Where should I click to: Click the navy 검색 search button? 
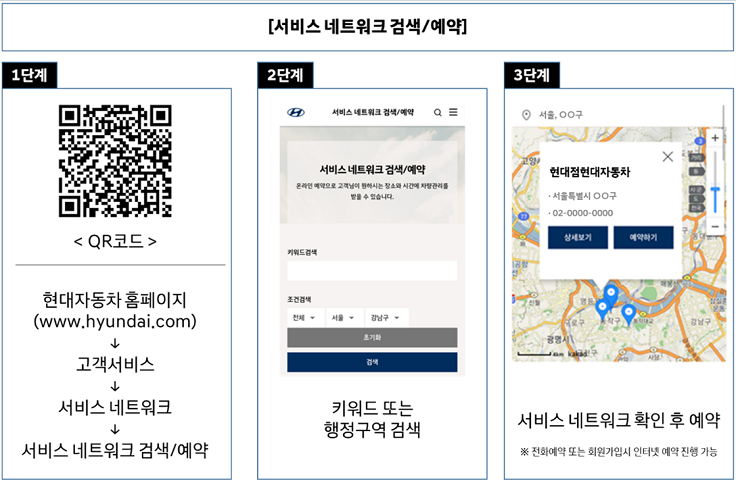click(x=372, y=362)
